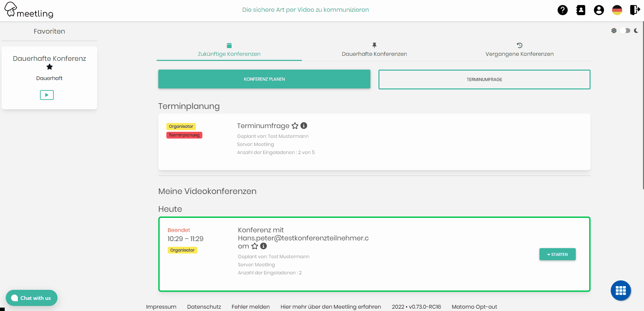Open the blue apps grid icon bottom right
Image resolution: width=644 pixels, height=311 pixels.
tap(620, 290)
